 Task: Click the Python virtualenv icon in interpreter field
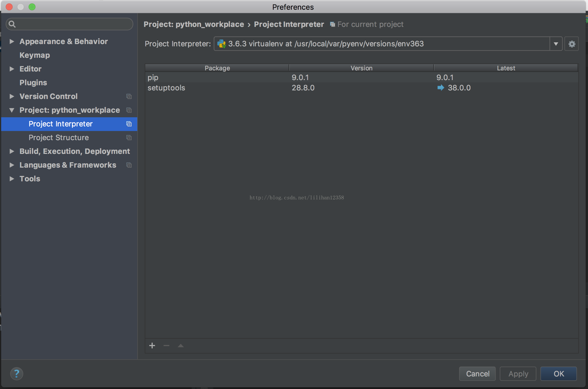click(x=221, y=44)
